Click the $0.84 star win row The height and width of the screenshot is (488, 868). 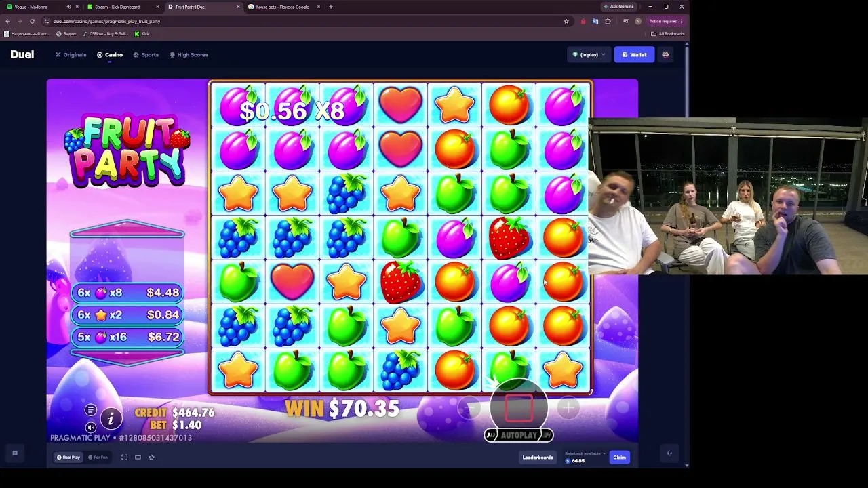click(127, 314)
